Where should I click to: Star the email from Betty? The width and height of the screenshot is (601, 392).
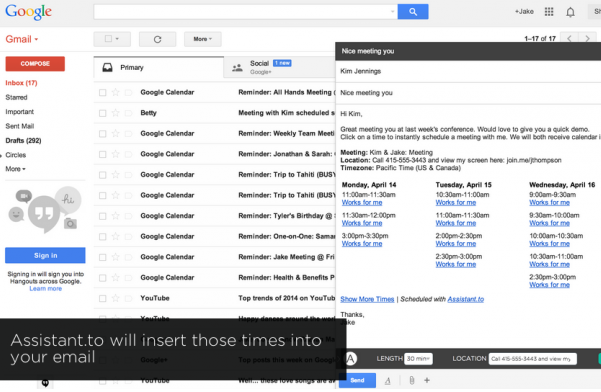click(x=115, y=113)
